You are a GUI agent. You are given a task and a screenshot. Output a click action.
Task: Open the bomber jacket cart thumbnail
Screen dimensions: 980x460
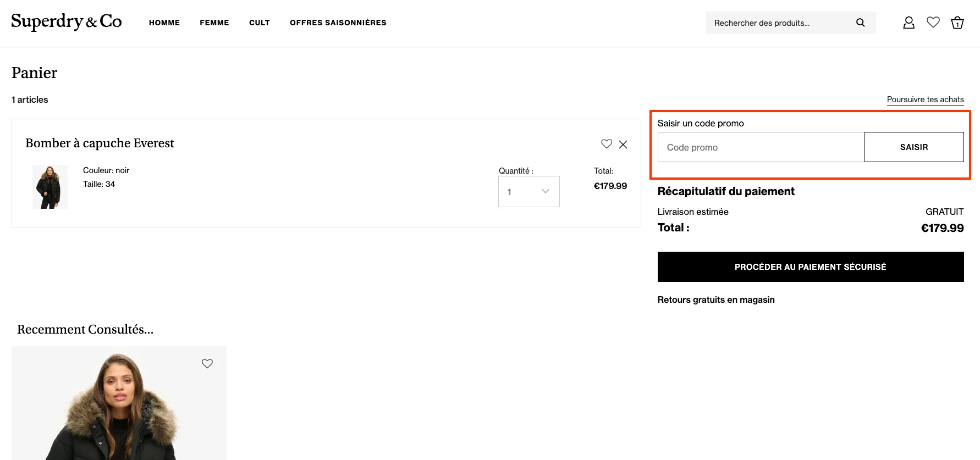(x=50, y=187)
